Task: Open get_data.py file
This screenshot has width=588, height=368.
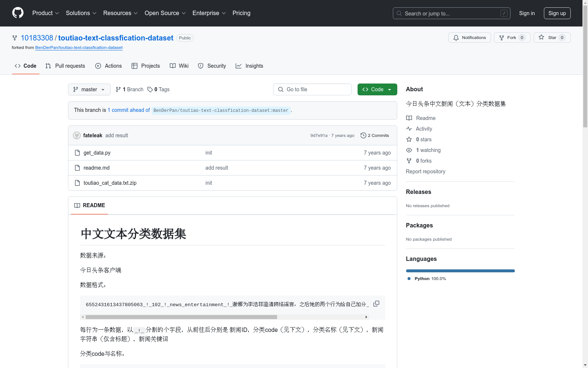Action: point(97,153)
